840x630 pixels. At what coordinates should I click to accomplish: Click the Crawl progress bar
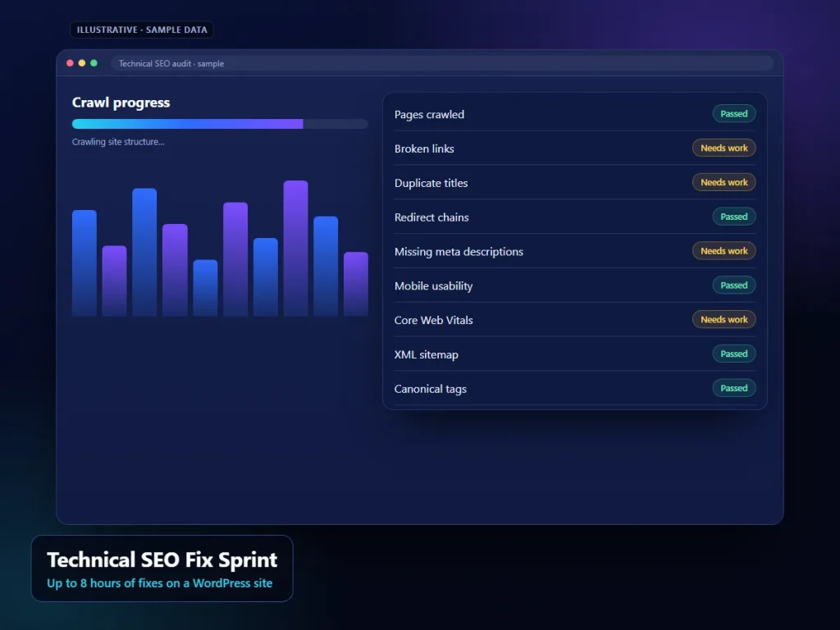[x=220, y=124]
